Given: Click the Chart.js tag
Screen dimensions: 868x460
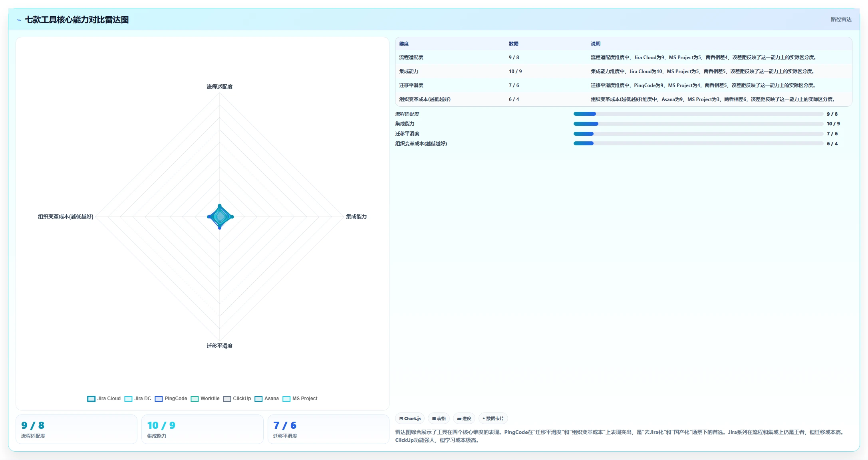Looking at the screenshot, I should tap(410, 418).
